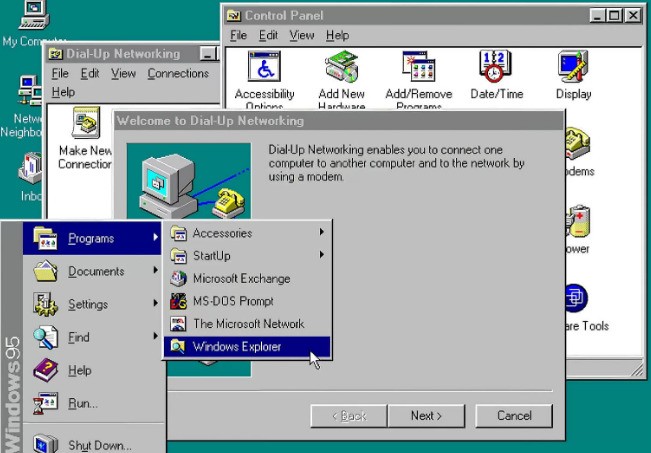651x453 pixels.
Task: Select the Modems telephone icon in Control Panel
Action: pos(578,143)
